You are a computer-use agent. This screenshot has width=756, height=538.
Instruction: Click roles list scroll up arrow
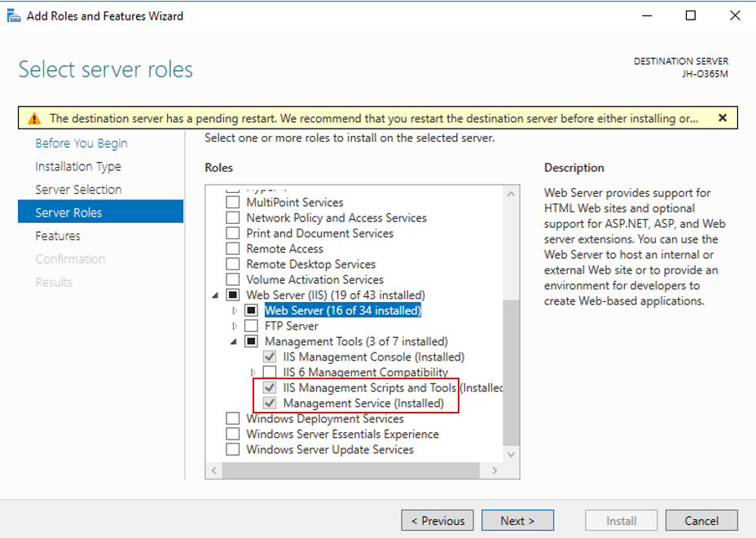point(511,194)
